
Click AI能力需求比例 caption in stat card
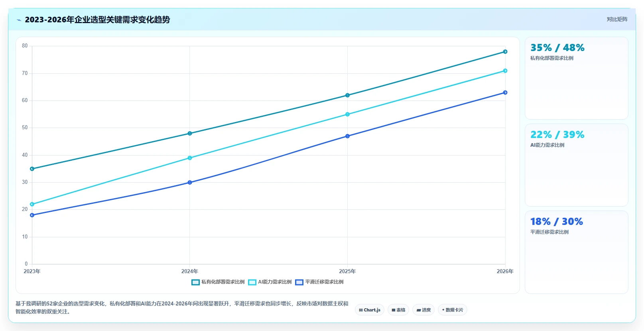point(547,145)
